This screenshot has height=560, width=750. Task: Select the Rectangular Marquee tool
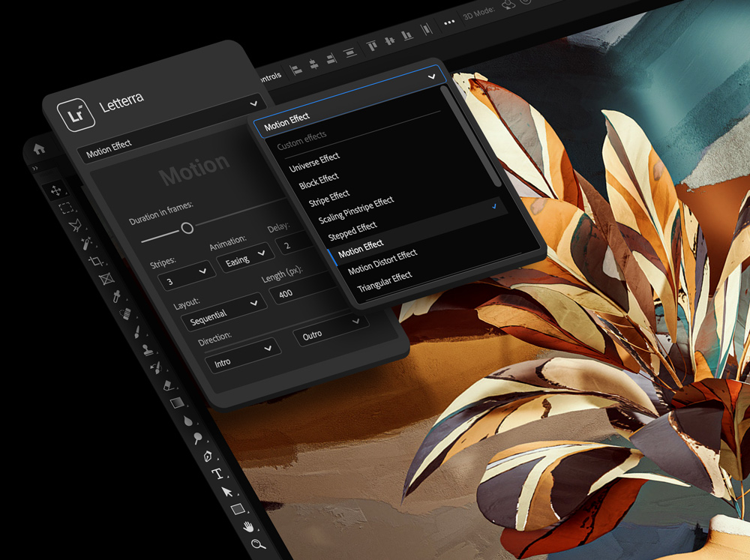click(x=66, y=208)
